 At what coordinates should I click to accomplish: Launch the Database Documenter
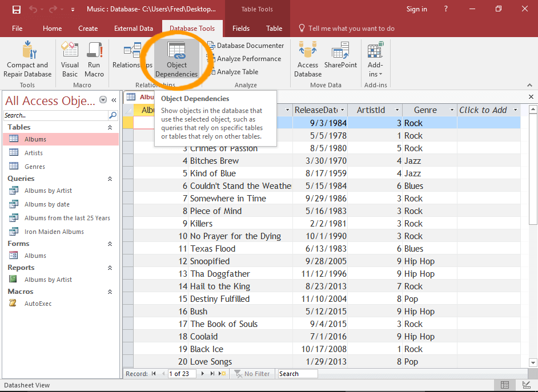(246, 46)
